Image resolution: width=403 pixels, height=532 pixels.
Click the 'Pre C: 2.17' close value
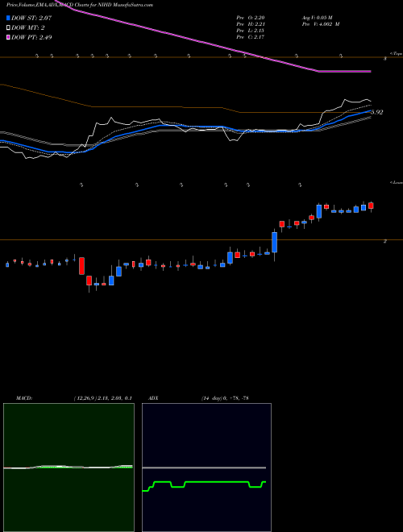[251, 37]
